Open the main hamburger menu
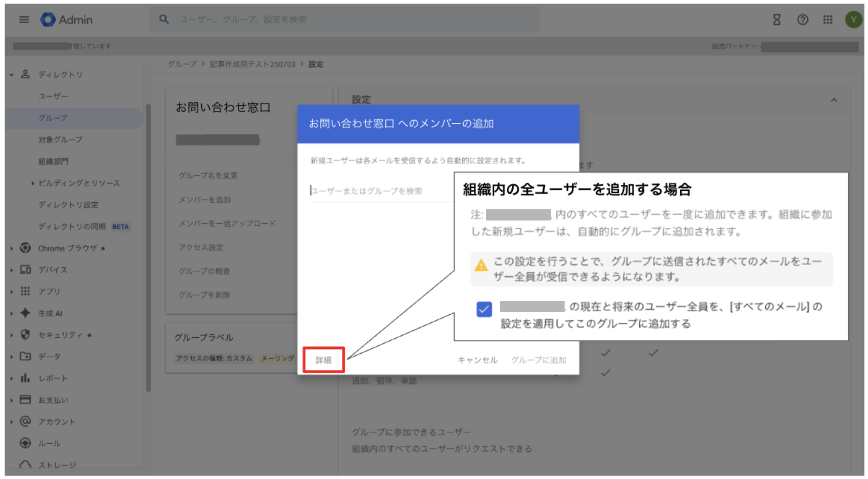 [24, 20]
